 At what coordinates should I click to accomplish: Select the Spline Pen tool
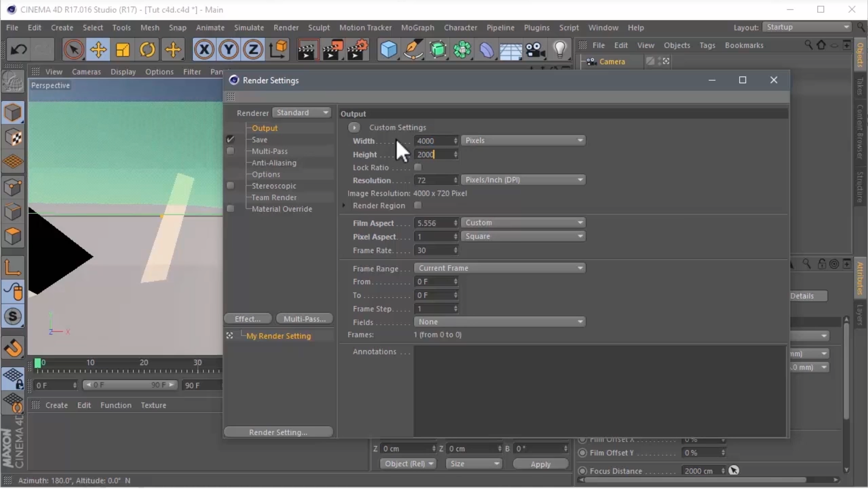[x=413, y=50]
